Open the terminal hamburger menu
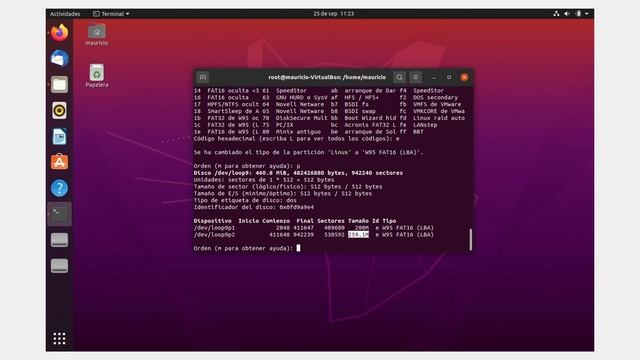 [x=416, y=77]
